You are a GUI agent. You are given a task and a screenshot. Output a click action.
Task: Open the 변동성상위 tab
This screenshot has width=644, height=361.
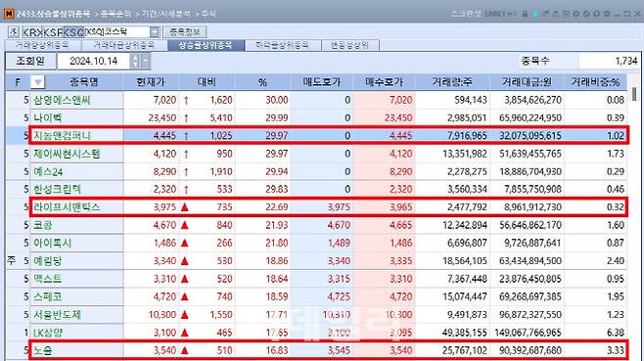tap(350, 45)
